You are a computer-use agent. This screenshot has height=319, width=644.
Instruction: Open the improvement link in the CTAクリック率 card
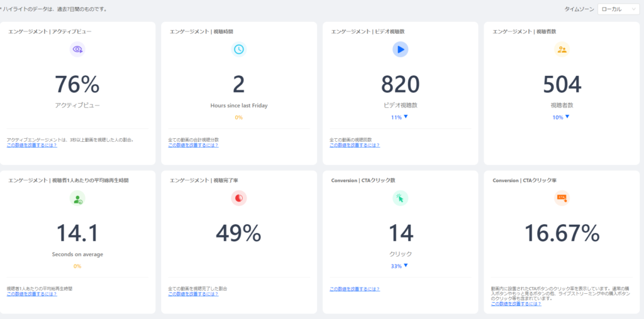(x=516, y=304)
